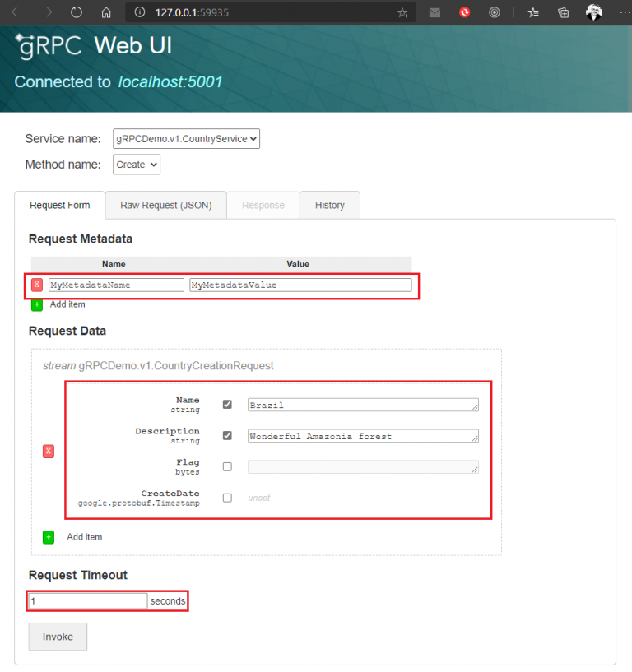Screen dimensions: 632x672
Task: Open the History tab
Action: pyautogui.click(x=329, y=206)
